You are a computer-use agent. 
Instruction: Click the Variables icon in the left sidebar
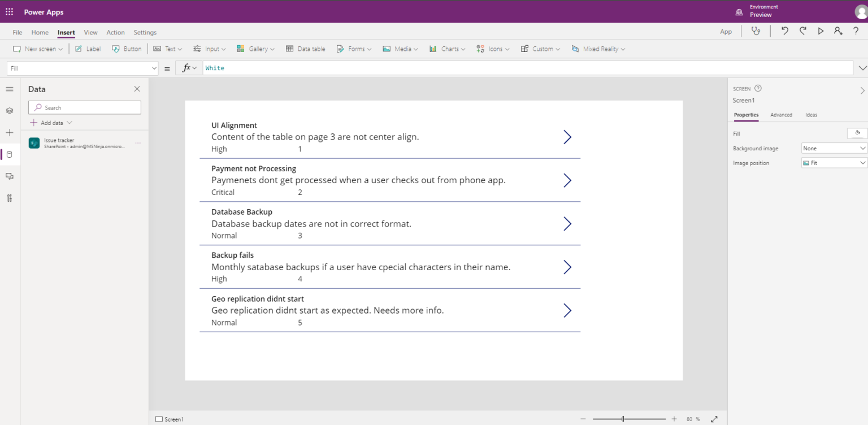tap(9, 198)
